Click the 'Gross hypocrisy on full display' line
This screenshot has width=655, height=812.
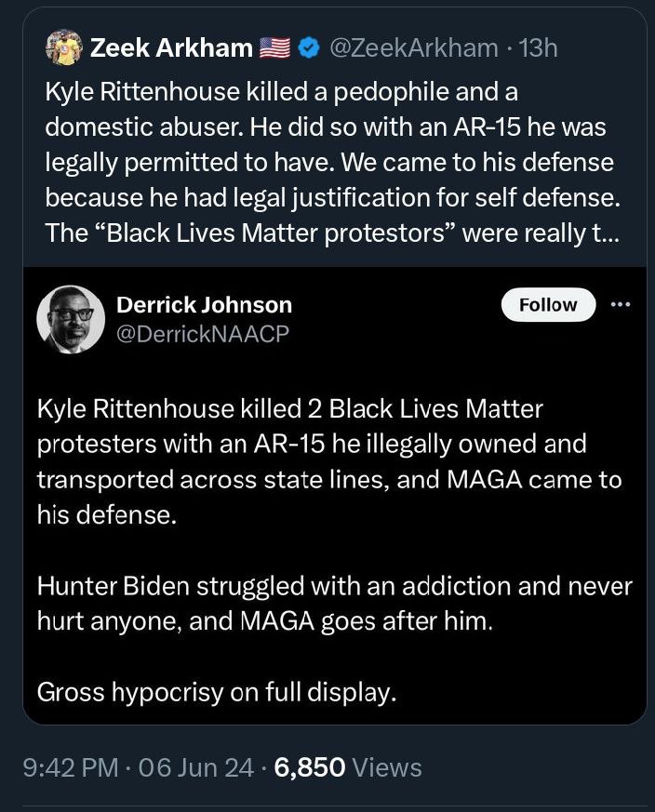pyautogui.click(x=217, y=692)
